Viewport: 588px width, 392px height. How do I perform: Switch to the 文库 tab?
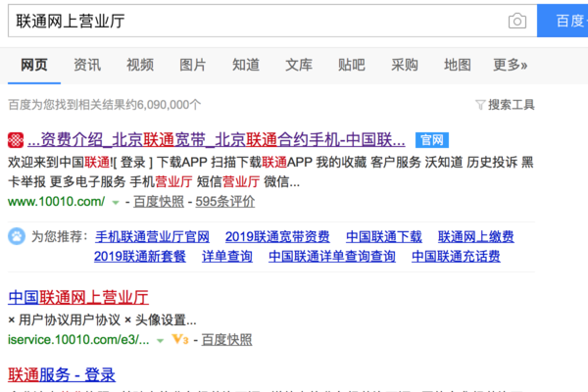coord(299,65)
